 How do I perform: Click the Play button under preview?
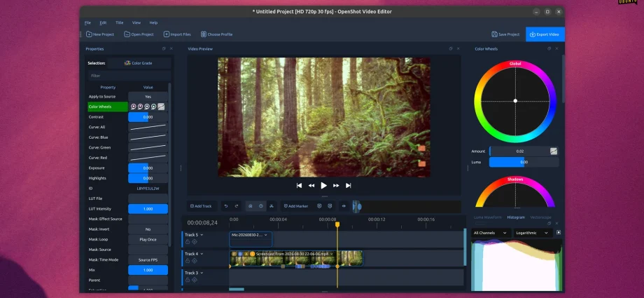(x=323, y=186)
